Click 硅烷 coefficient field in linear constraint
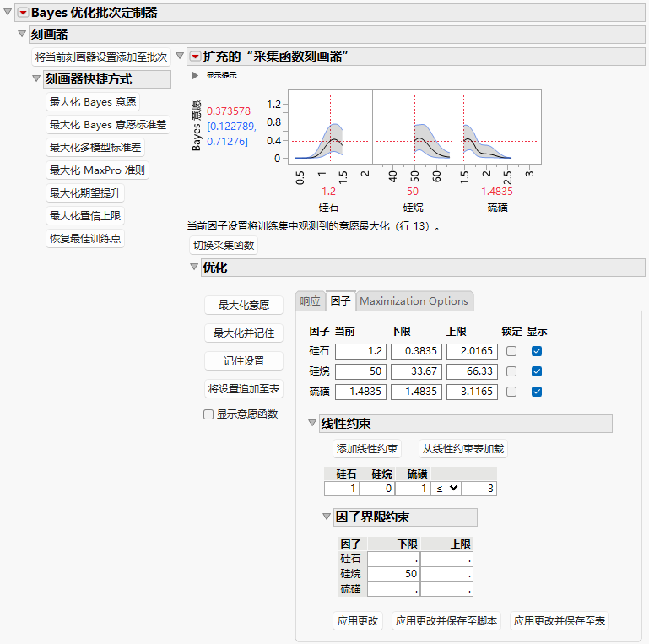The height and width of the screenshot is (644, 649). (377, 489)
